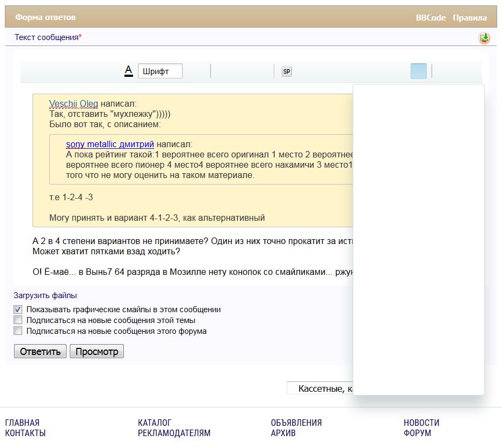Click the light blue toolbar button
502x448 pixels.
(x=418, y=71)
